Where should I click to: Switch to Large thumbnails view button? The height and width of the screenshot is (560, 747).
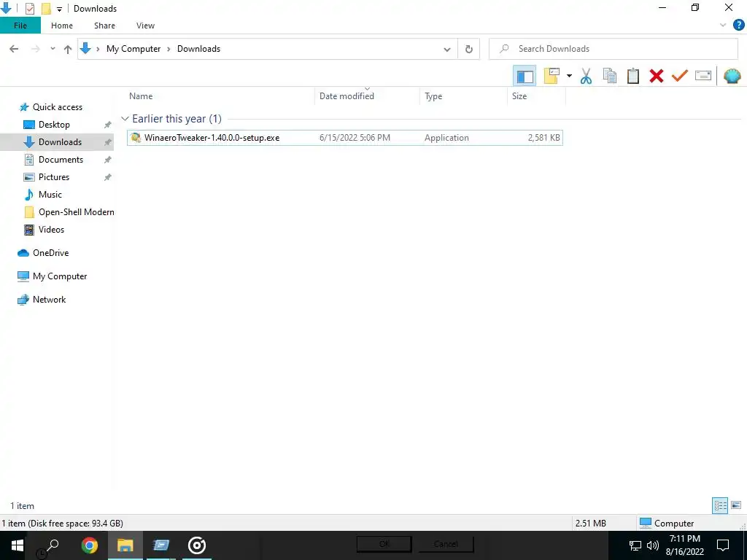(735, 505)
